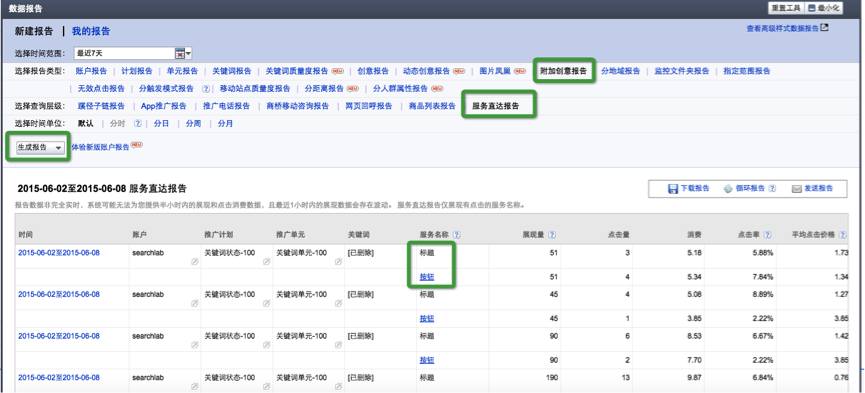
Task: Select 附加创意报告 report type
Action: (x=564, y=71)
